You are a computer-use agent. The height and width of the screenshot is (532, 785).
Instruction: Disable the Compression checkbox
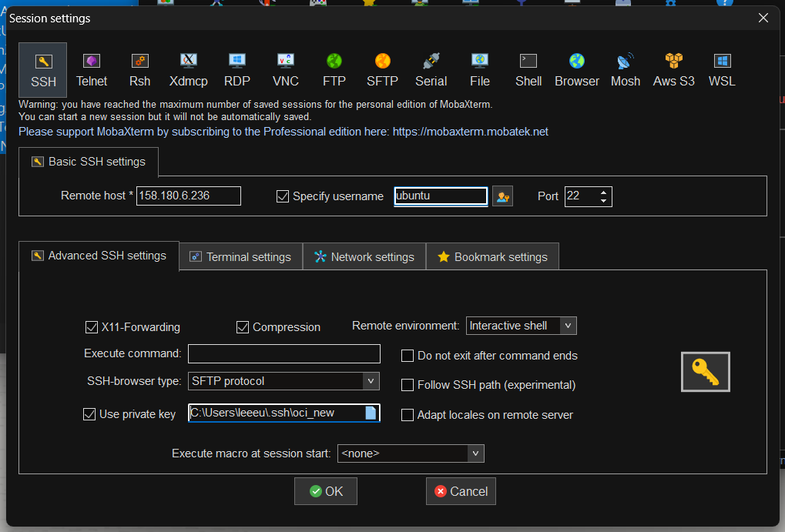(x=243, y=327)
